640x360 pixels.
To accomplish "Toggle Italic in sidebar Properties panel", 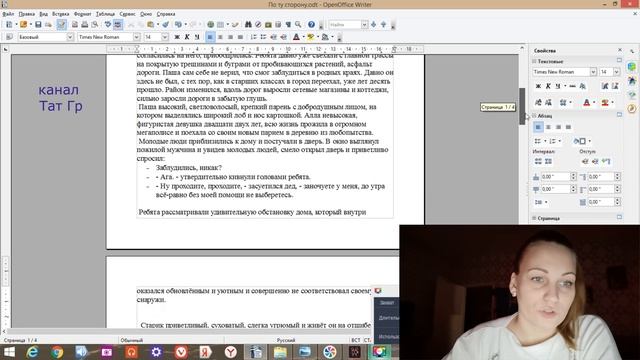I will (x=548, y=86).
